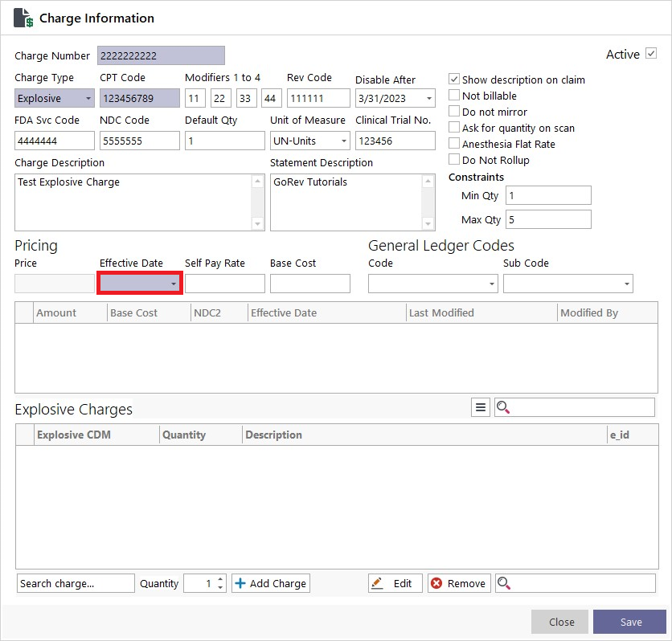The image size is (672, 641).
Task: Enable Ask for quantity on scan
Action: 454,127
